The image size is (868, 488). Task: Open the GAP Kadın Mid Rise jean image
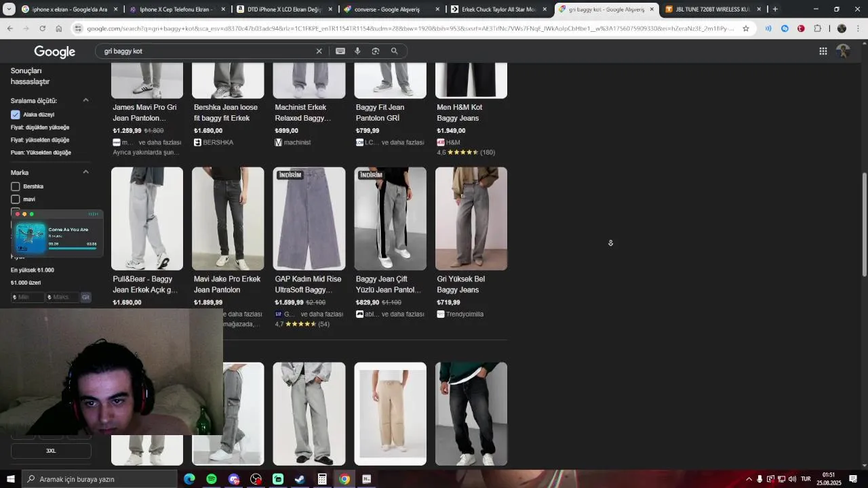pos(309,219)
